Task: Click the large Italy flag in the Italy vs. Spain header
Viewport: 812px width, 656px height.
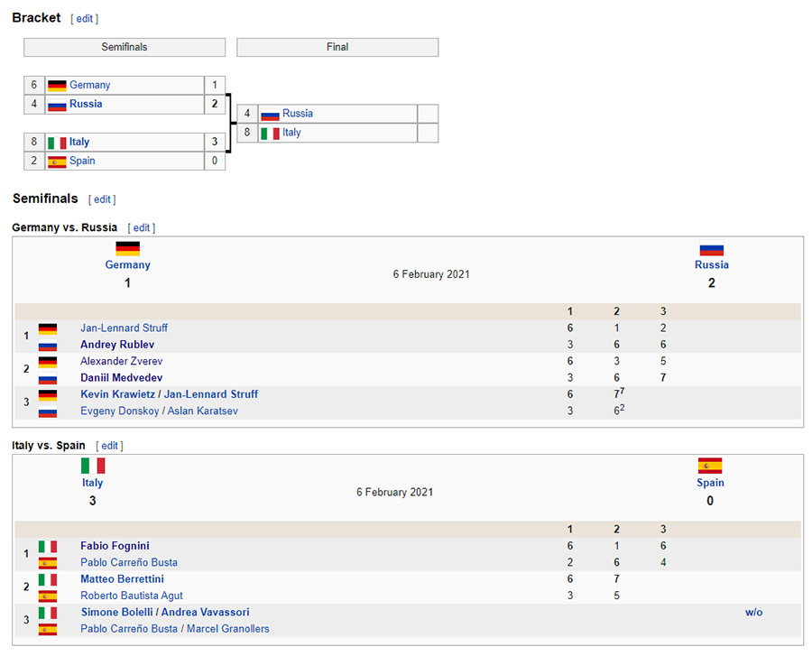Action: click(x=93, y=466)
